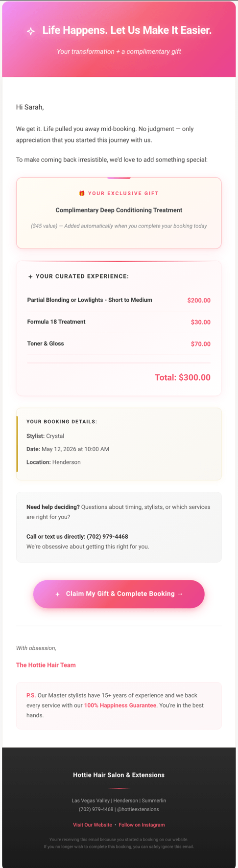The height and width of the screenshot is (868, 238).
Task: Click Claim My Gift & Complete Booking button
Action: pos(119,594)
